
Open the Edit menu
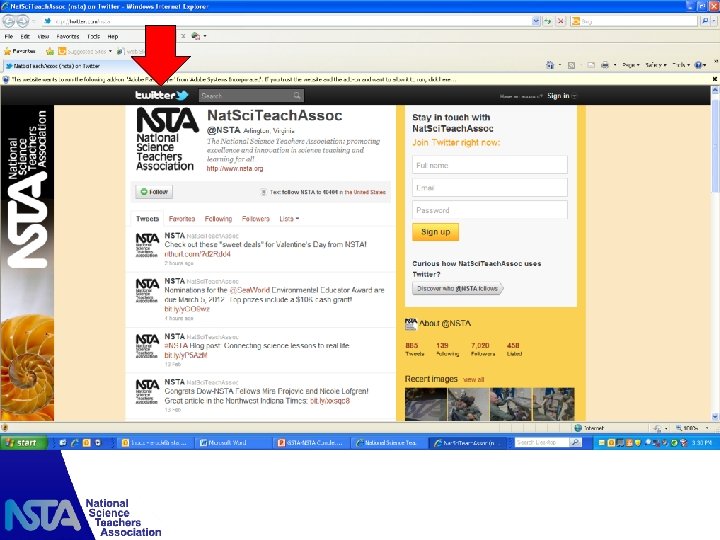[25, 36]
